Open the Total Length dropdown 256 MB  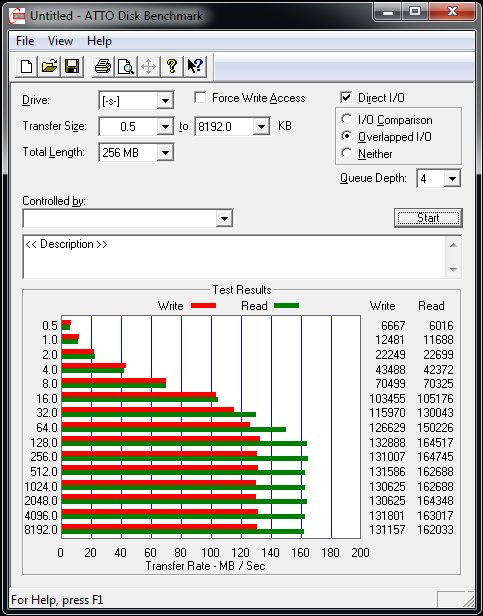[x=165, y=152]
